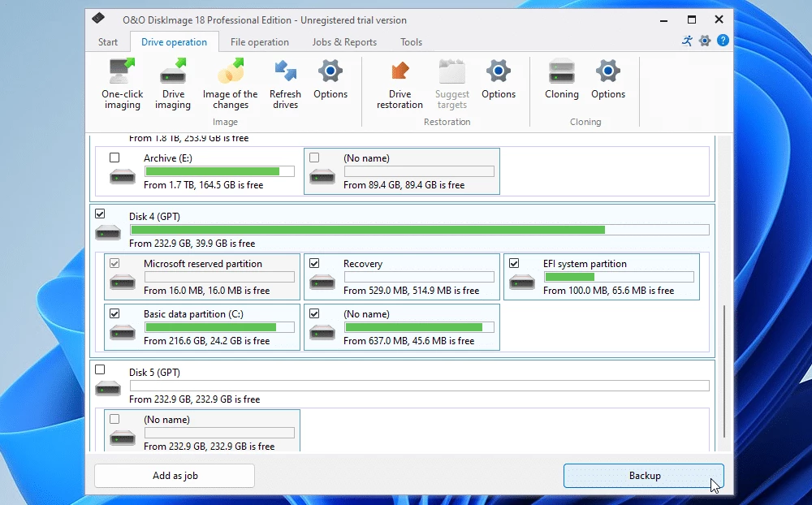Screen dimensions: 812x505
Task: Go to the Tools tab
Action: [x=411, y=42]
